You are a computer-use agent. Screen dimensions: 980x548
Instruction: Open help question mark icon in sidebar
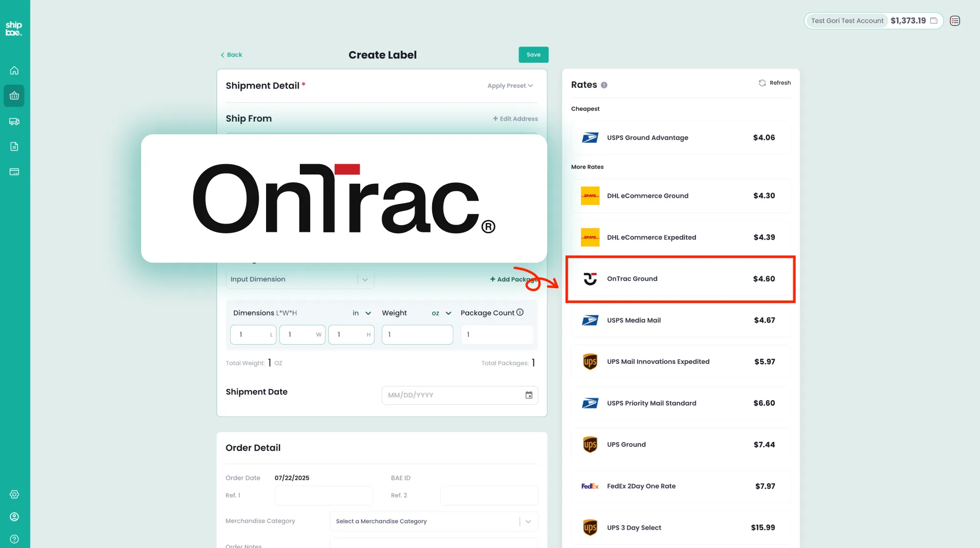(x=14, y=539)
